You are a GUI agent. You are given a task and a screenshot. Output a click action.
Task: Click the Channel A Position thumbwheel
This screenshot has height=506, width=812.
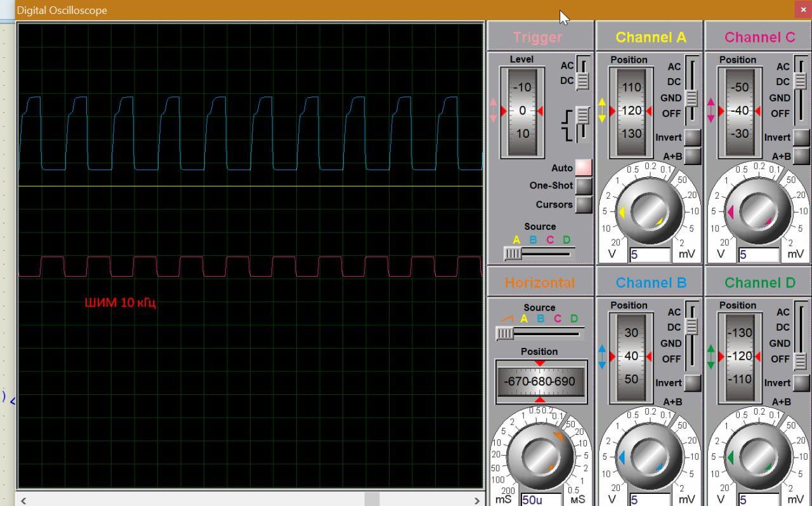click(631, 111)
